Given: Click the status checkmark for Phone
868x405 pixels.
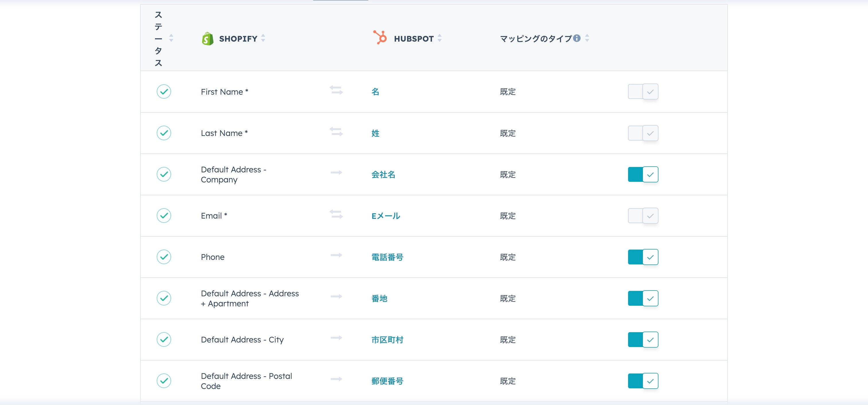Looking at the screenshot, I should [164, 257].
